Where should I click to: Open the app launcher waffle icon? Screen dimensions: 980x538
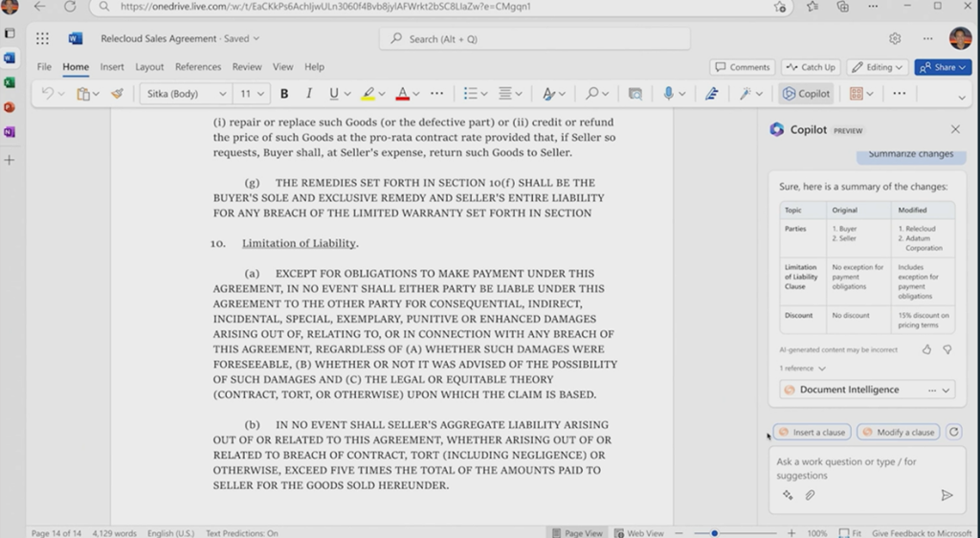coord(42,39)
